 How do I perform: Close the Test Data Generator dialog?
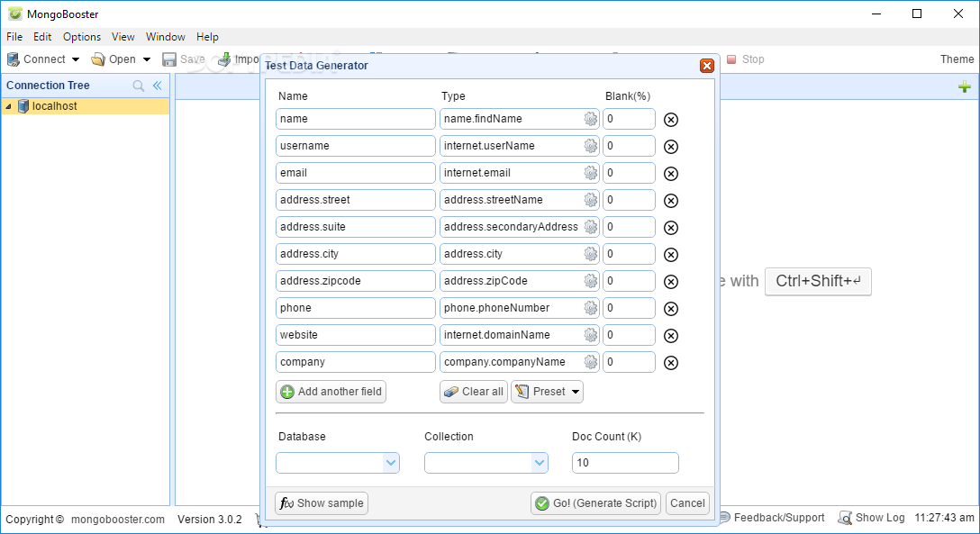(707, 66)
